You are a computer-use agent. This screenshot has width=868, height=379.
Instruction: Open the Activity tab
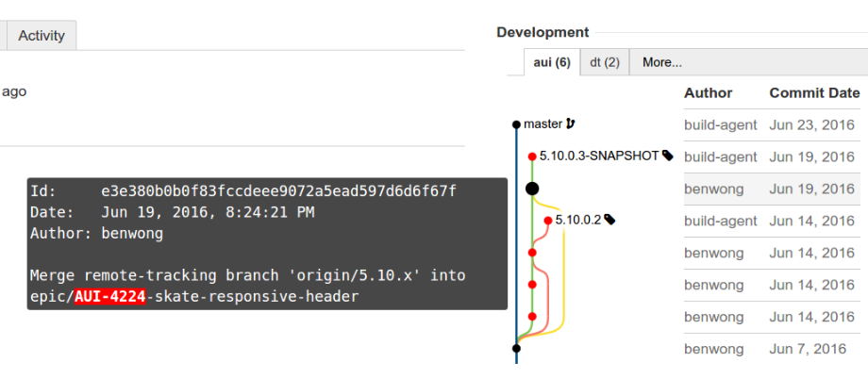click(42, 36)
